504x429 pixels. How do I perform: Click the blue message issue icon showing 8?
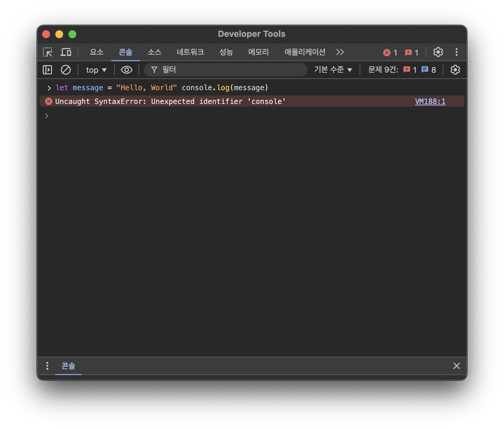coord(425,69)
